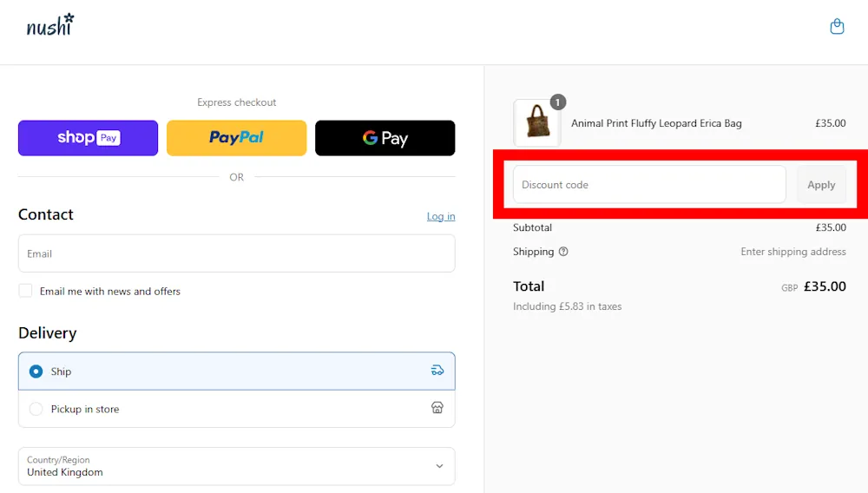868x493 pixels.
Task: Apply the discount code
Action: pyautogui.click(x=821, y=185)
